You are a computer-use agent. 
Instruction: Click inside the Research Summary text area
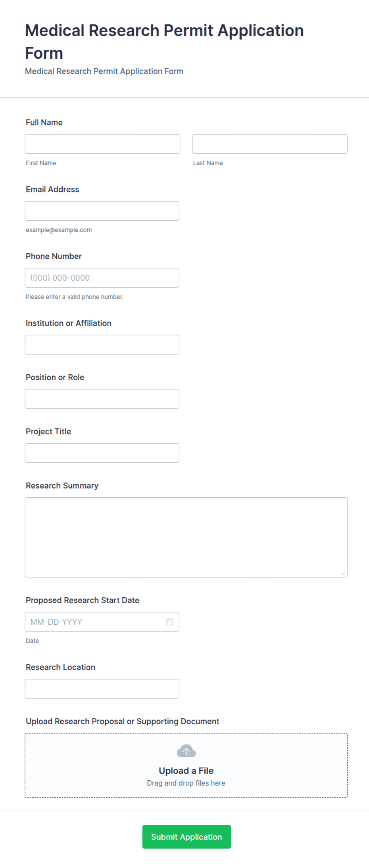pos(186,537)
